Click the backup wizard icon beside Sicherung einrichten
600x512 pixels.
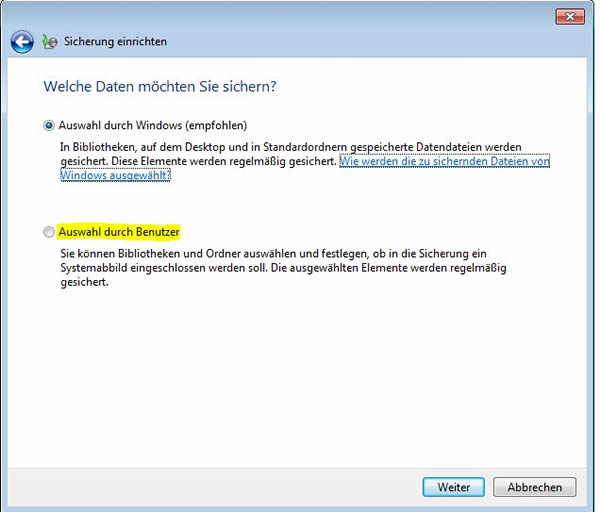pyautogui.click(x=50, y=41)
